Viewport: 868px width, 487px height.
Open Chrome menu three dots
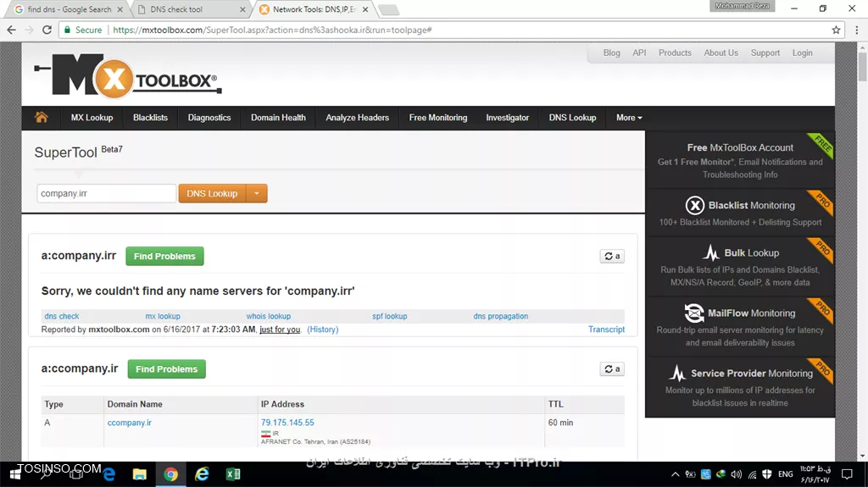pos(856,30)
